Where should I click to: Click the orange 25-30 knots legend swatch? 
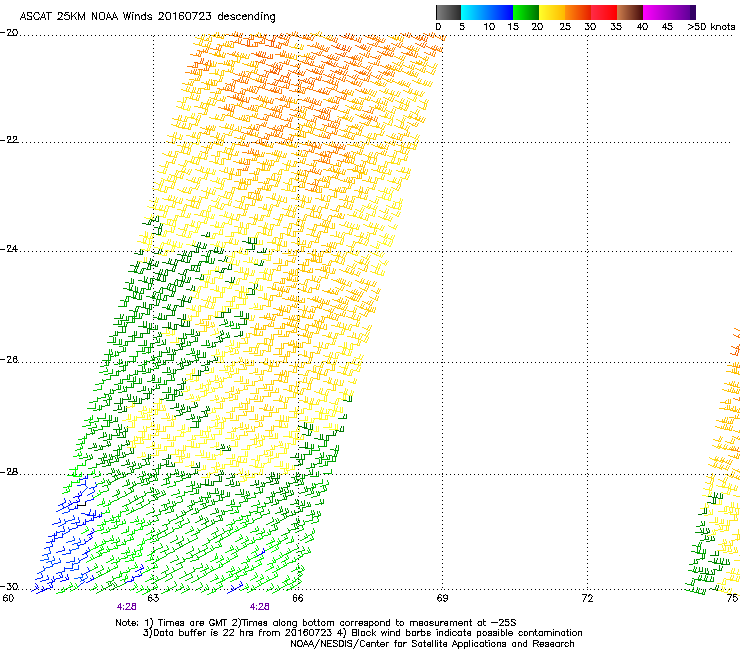pos(578,12)
